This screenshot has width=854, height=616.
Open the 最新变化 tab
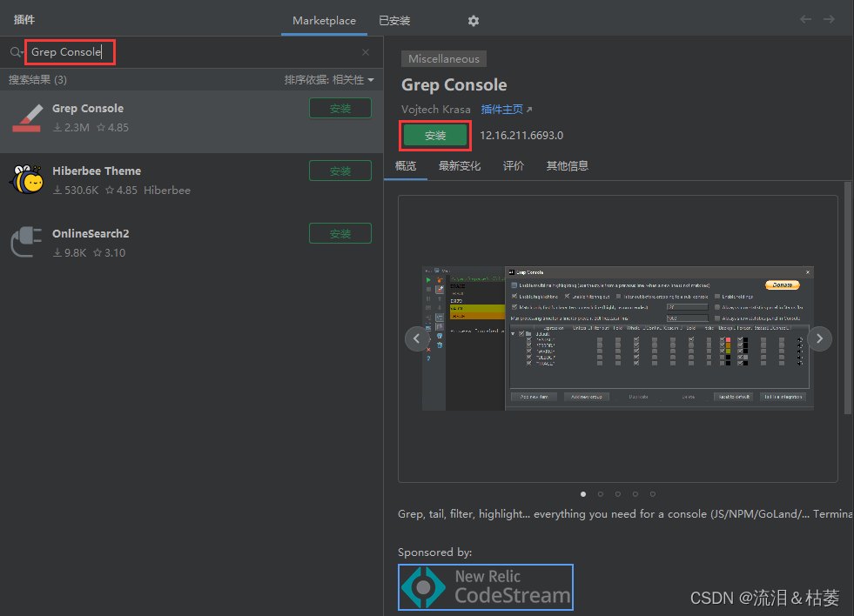click(x=459, y=166)
